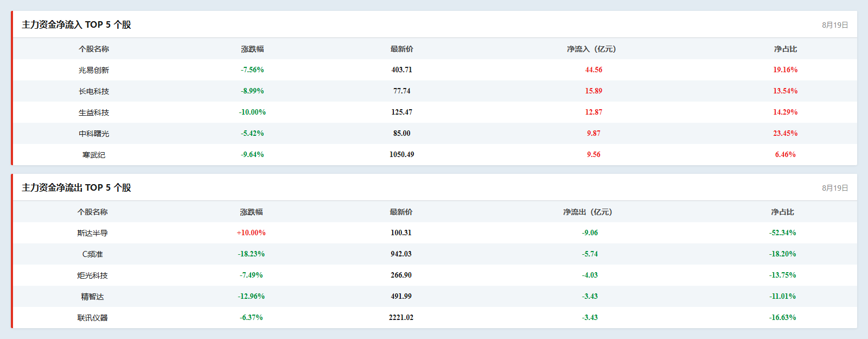Click stock name 寒武纪
This screenshot has width=868, height=339.
coord(94,155)
